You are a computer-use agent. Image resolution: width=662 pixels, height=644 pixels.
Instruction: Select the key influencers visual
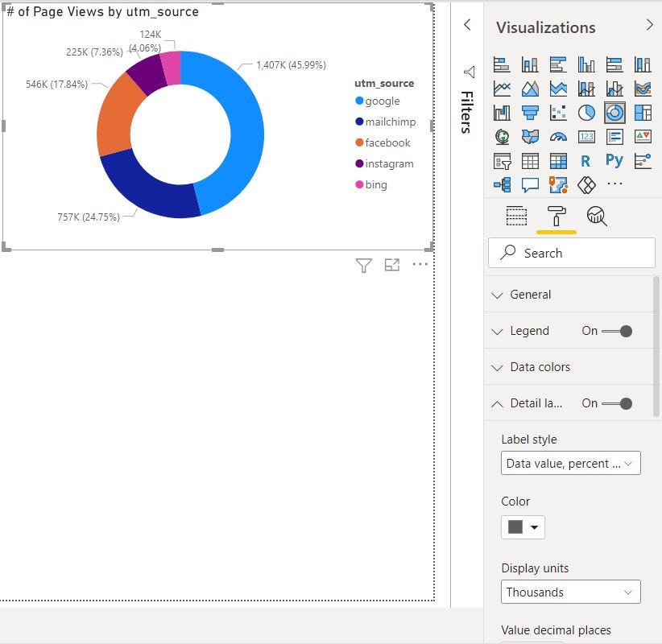tap(643, 161)
